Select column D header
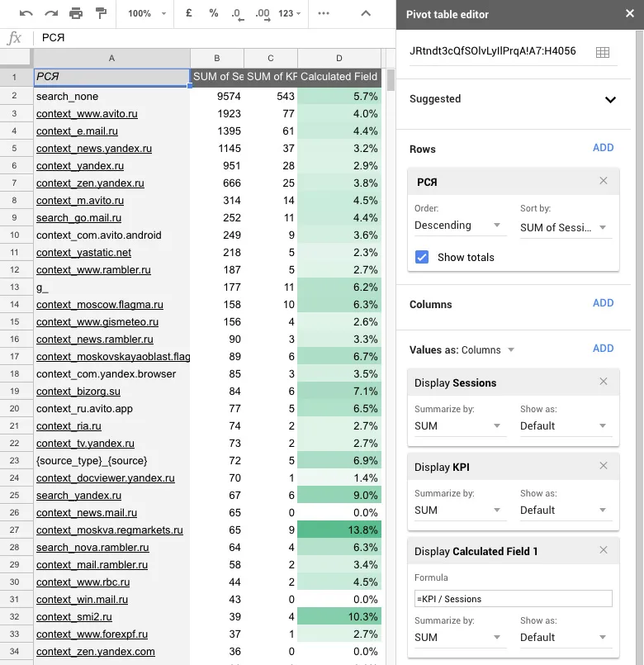Image resolution: width=644 pixels, height=665 pixels. point(339,58)
